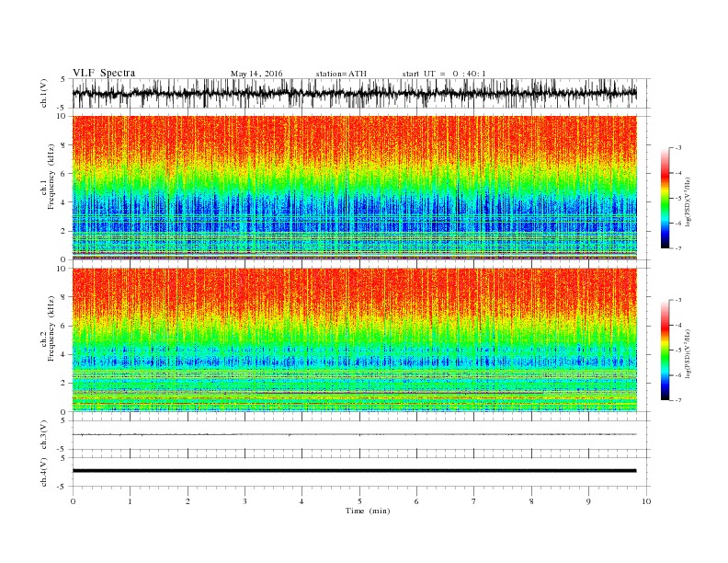
Task: Click inside the ch.2 frequency spectrogram
Action: tap(355, 340)
